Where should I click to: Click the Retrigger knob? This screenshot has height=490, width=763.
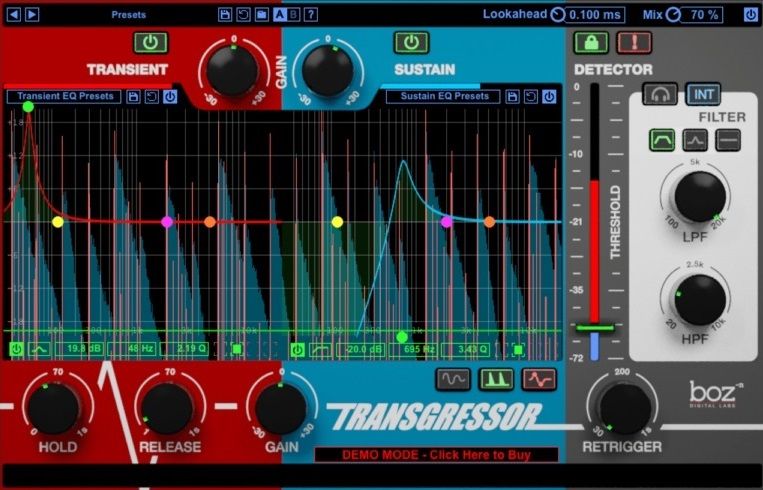(625, 408)
